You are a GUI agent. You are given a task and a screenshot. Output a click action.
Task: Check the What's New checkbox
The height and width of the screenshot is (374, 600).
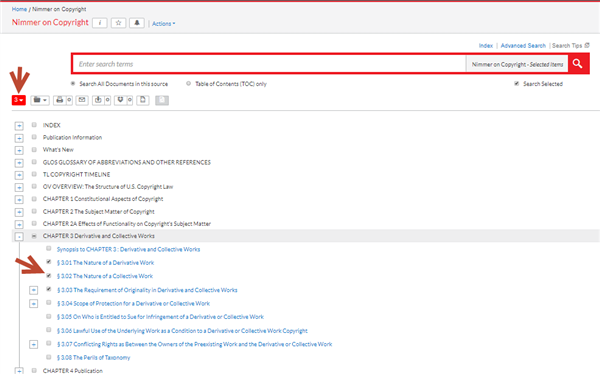pos(34,149)
